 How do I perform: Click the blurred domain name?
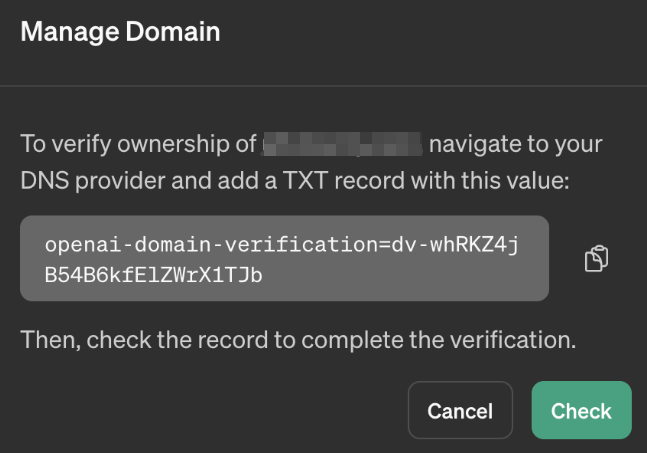point(342,145)
